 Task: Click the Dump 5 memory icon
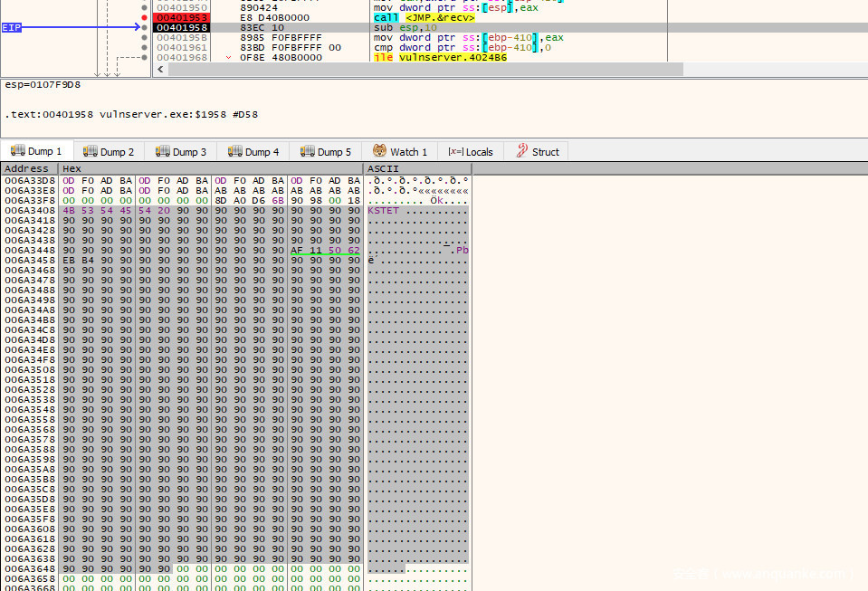[308, 152]
